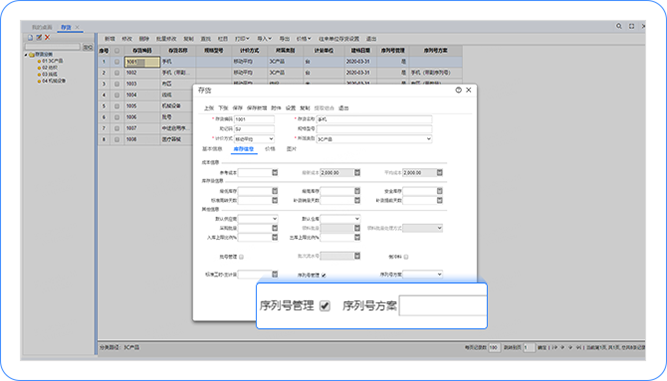The height and width of the screenshot is (381, 667).
Task: Tick checkbox for row 1008 医疗器械
Action: pyautogui.click(x=117, y=139)
